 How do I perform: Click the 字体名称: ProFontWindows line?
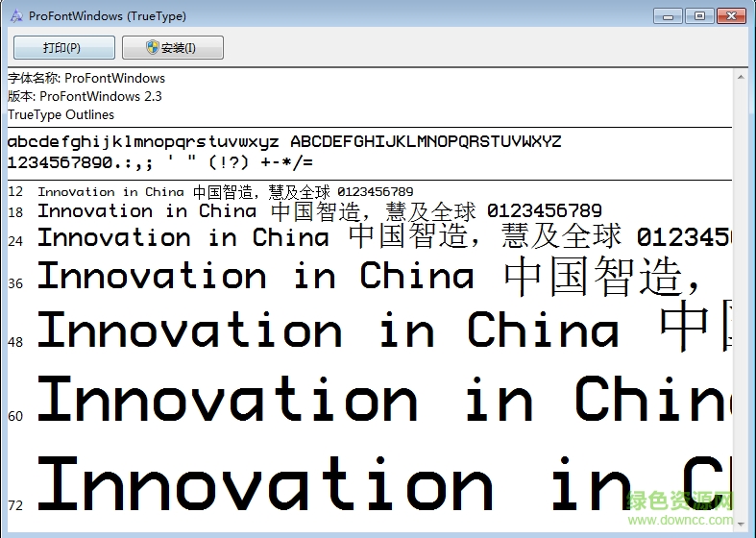click(x=86, y=78)
